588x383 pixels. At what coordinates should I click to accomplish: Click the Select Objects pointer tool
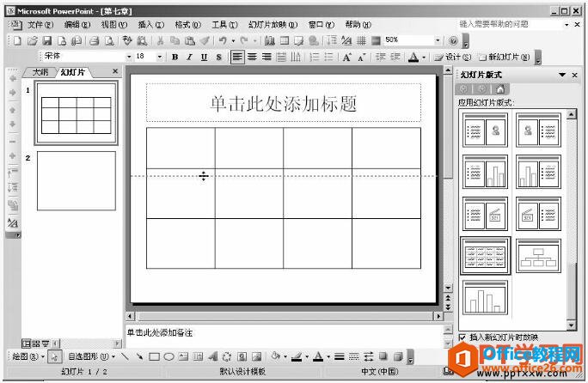click(x=55, y=356)
